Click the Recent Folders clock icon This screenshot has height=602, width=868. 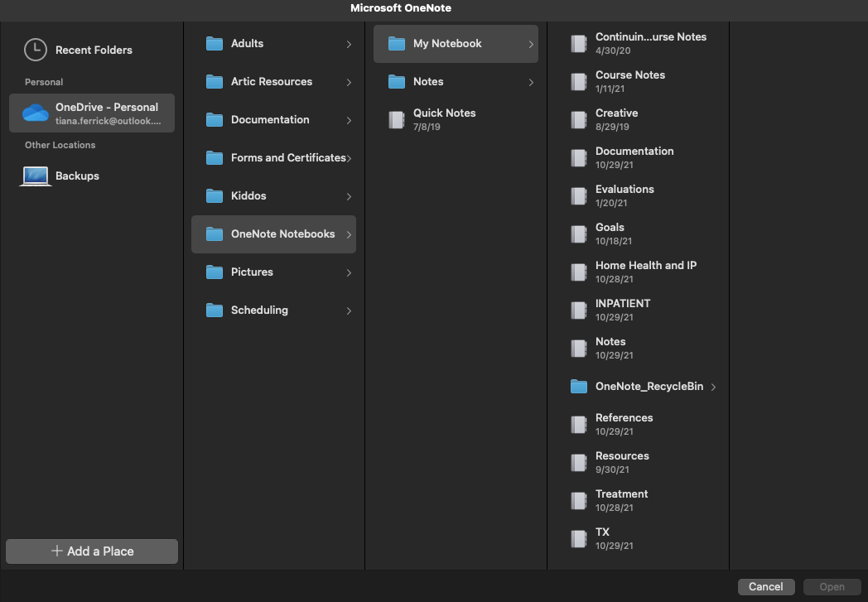point(36,50)
